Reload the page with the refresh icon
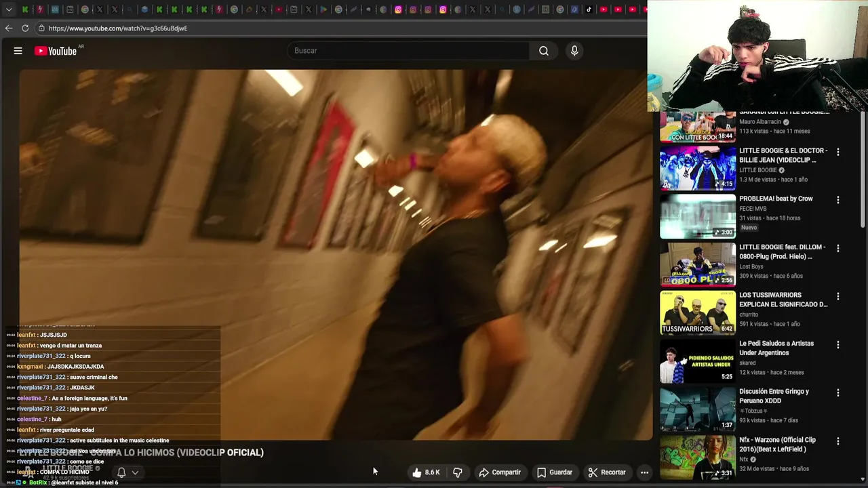The width and height of the screenshot is (868, 488). click(25, 28)
